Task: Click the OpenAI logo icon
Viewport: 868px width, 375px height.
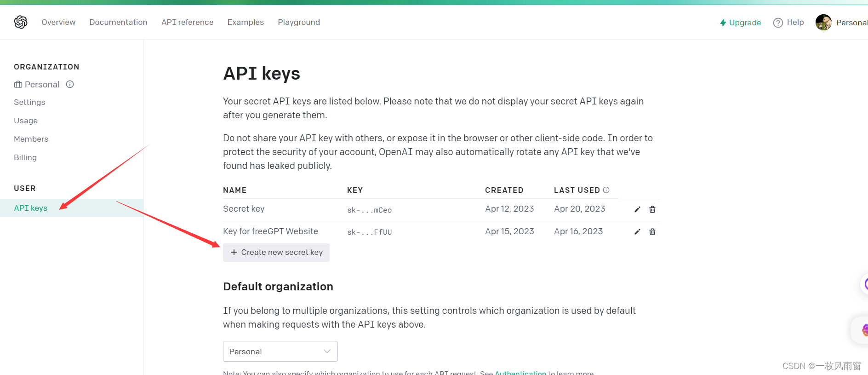Action: 21,22
